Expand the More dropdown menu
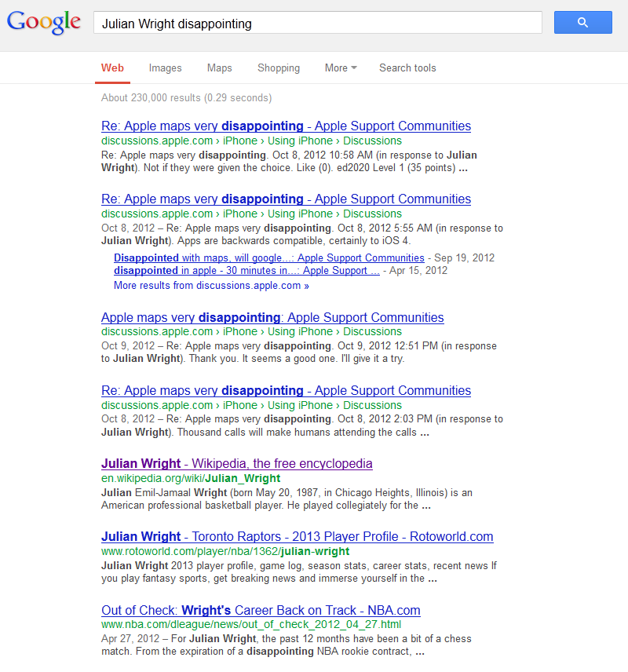The image size is (628, 672). pos(341,68)
